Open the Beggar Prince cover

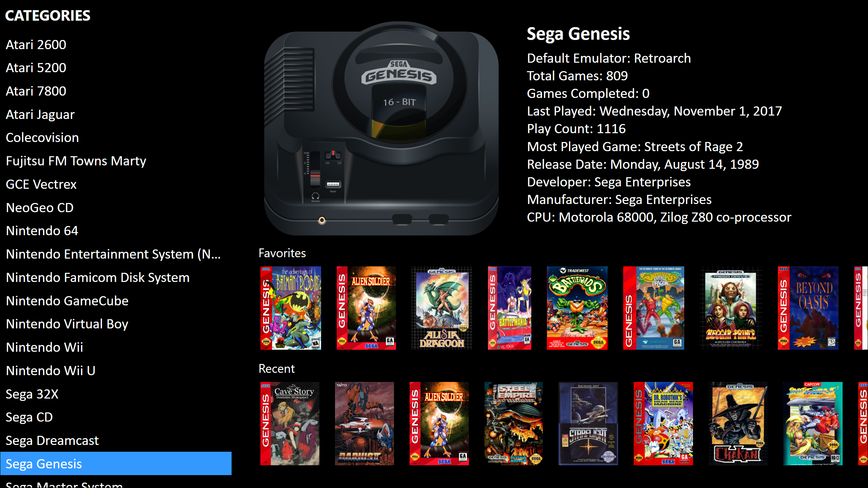[731, 308]
